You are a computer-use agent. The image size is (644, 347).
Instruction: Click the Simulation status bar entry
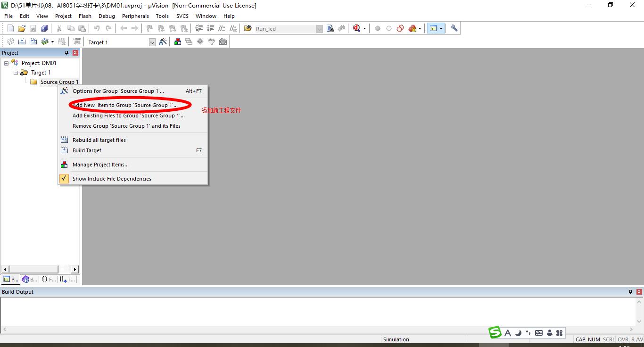pos(396,339)
